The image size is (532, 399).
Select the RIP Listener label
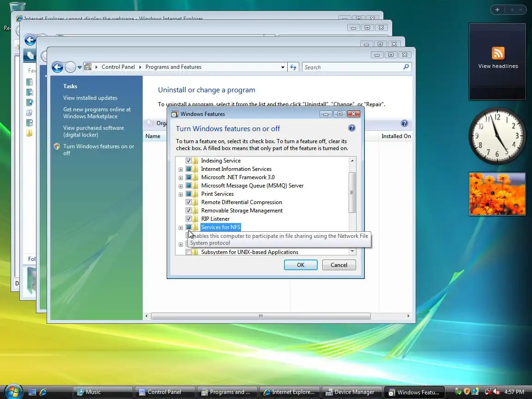point(215,219)
